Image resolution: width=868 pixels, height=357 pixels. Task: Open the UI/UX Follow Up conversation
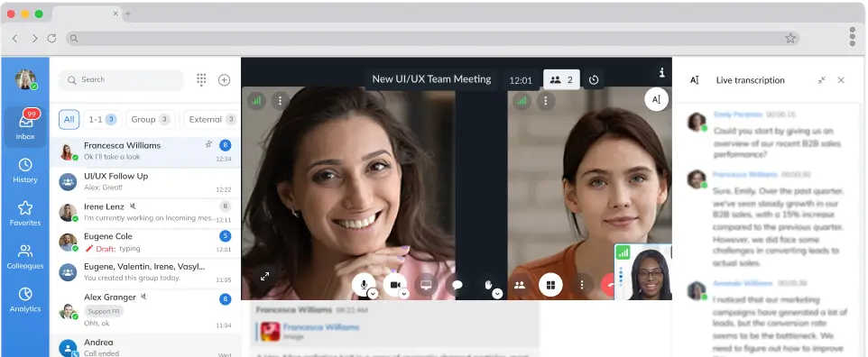coord(145,182)
